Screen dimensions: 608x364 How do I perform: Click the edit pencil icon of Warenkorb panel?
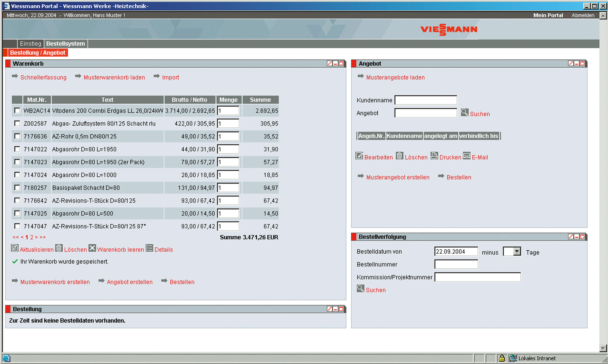(330, 63)
